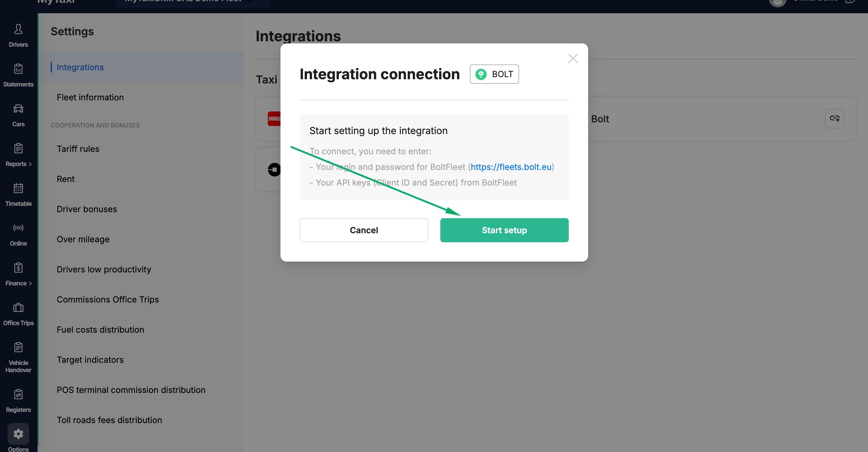Click the Bolt connect link icon

[834, 118]
